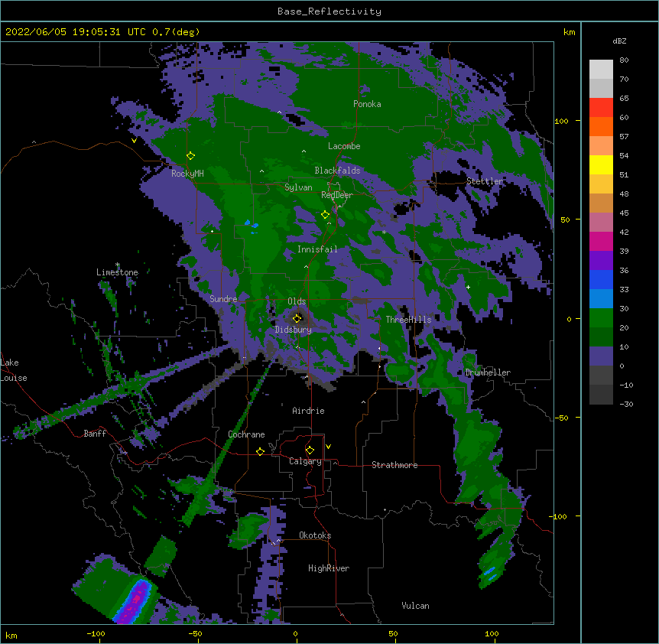This screenshot has height=644, width=659.
Task: Pick the light blue 30-33 dBZ legend swatch
Action: 601,298
